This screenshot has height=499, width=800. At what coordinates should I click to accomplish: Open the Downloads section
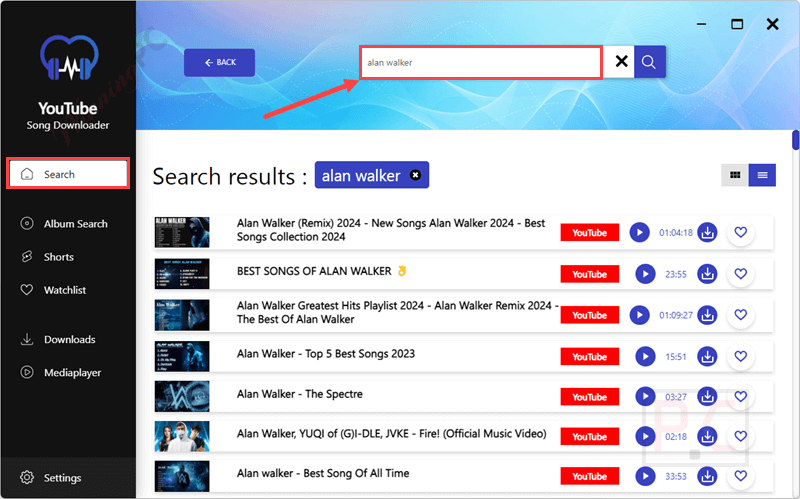(58, 340)
